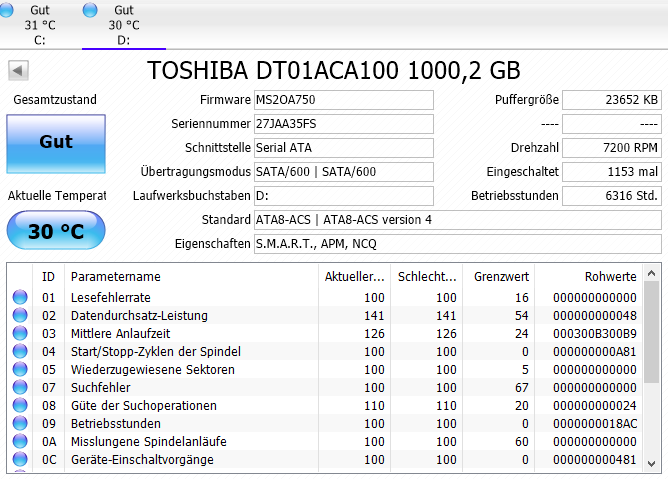Select the D: drive tab
Viewport: 668px width, 479px height.
124,25
